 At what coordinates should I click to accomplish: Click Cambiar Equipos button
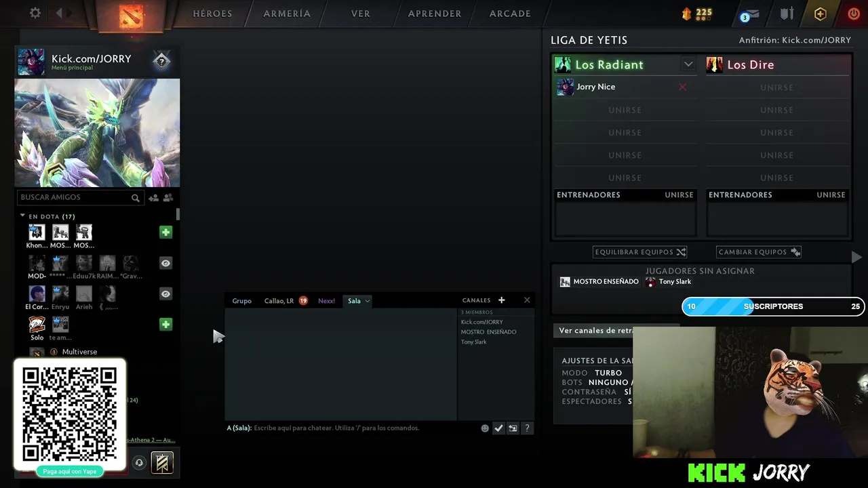click(x=759, y=252)
